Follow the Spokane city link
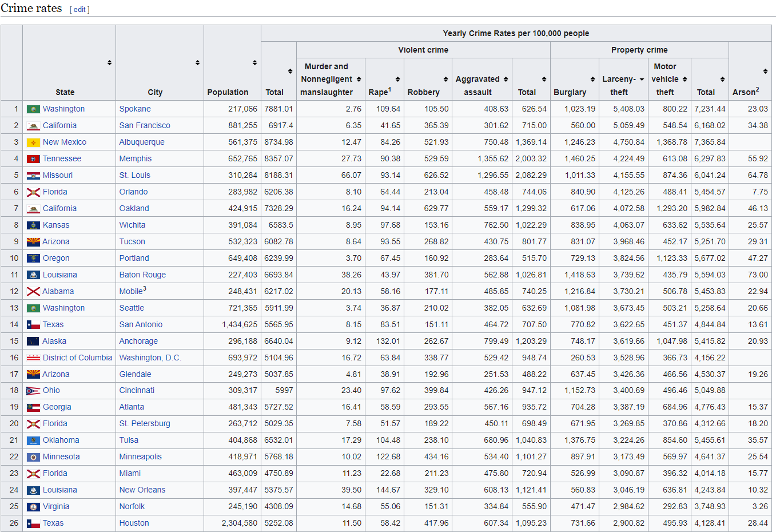The image size is (776, 532). pyautogui.click(x=136, y=109)
